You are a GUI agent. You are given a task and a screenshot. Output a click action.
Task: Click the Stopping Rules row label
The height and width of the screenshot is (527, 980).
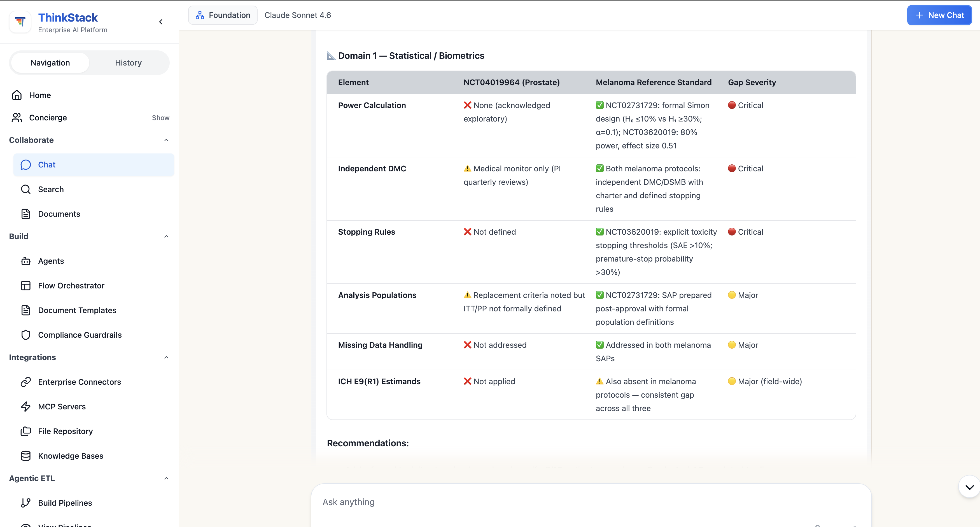tap(366, 232)
